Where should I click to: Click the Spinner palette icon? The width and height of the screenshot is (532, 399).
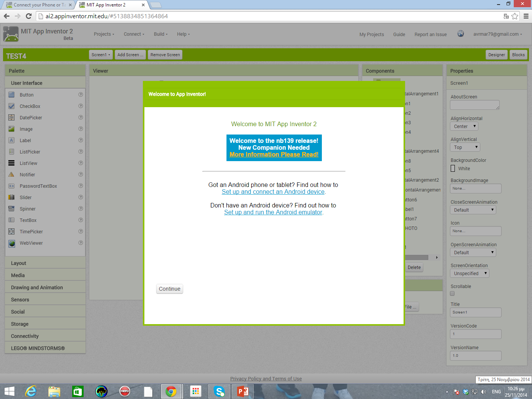coord(12,209)
